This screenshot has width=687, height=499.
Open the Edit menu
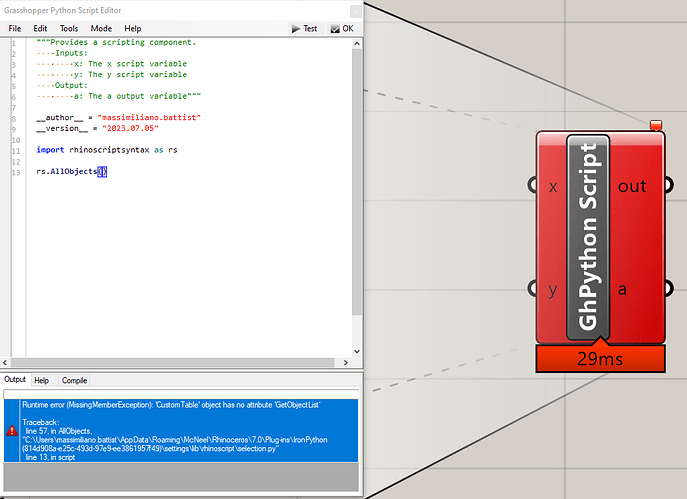pyautogui.click(x=40, y=28)
